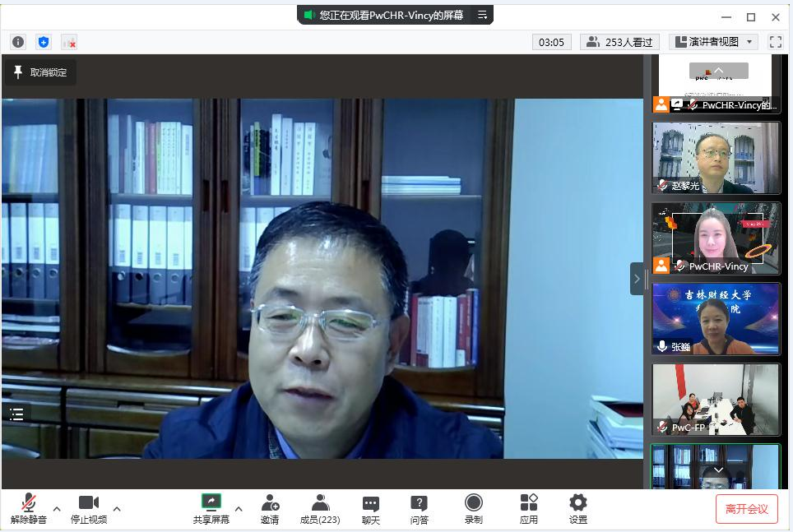Click 共享屏幕 to share screen

(211, 508)
